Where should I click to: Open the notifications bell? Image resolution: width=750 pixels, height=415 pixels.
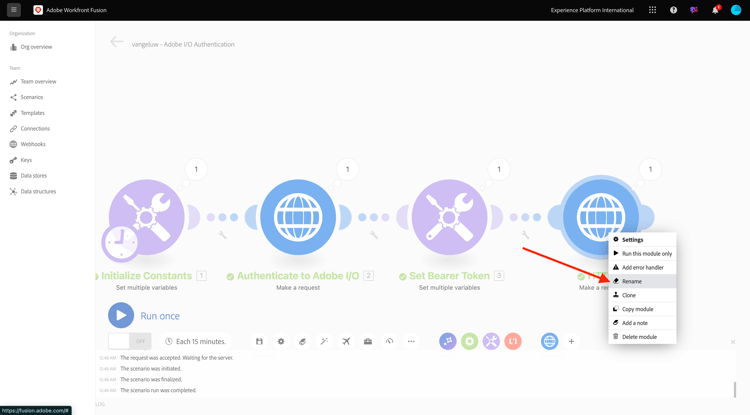tap(715, 10)
